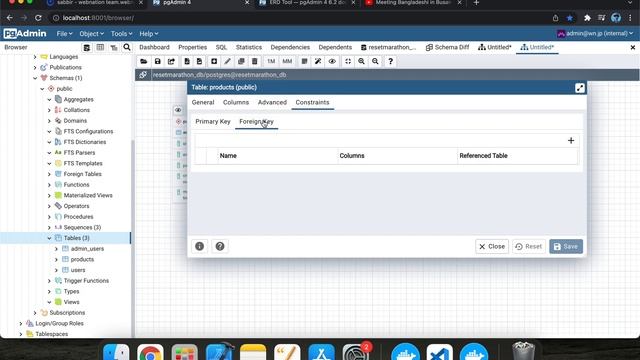Click the connection status link icon

pos(143,75)
